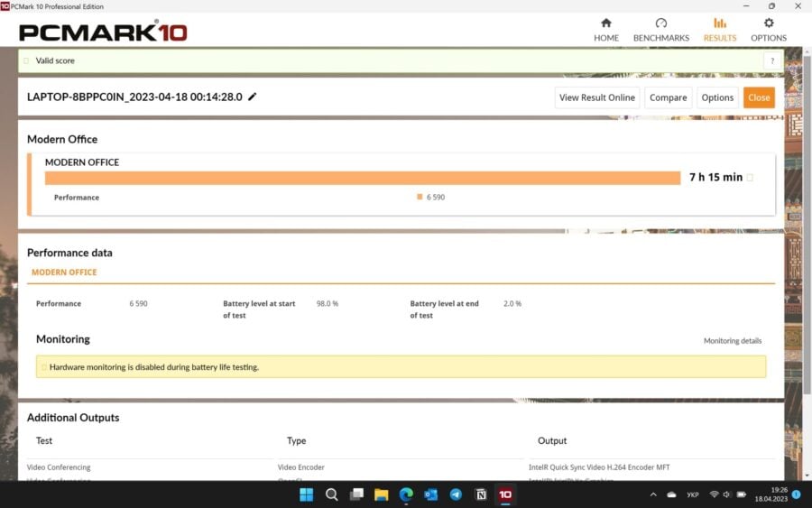Image resolution: width=812 pixels, height=508 pixels.
Task: Click OneDrive cloud tray icon
Action: coord(671,494)
